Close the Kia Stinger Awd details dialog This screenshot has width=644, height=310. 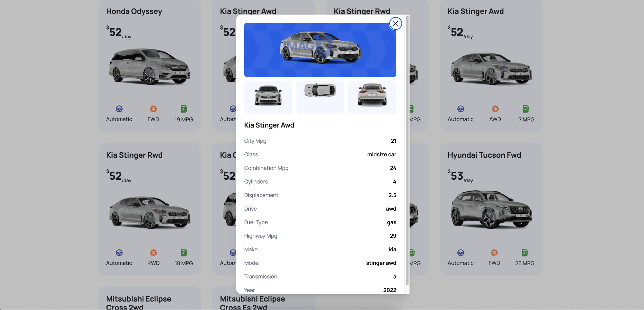click(x=395, y=23)
